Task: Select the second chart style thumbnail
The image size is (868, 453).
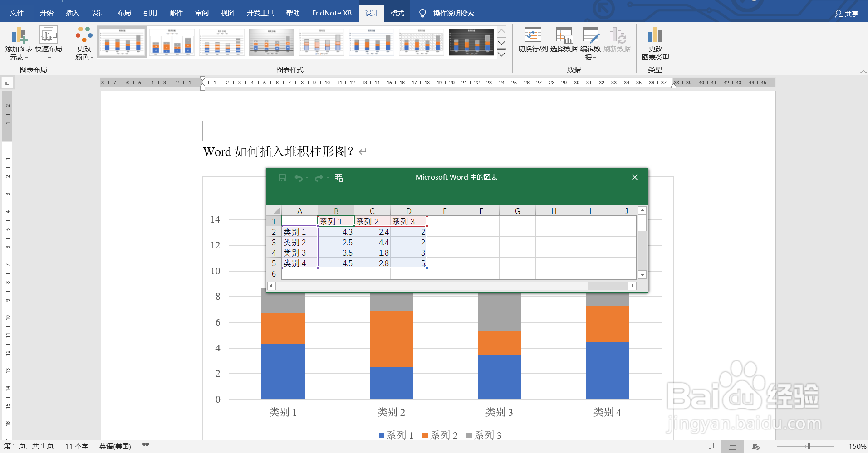Action: [x=172, y=42]
